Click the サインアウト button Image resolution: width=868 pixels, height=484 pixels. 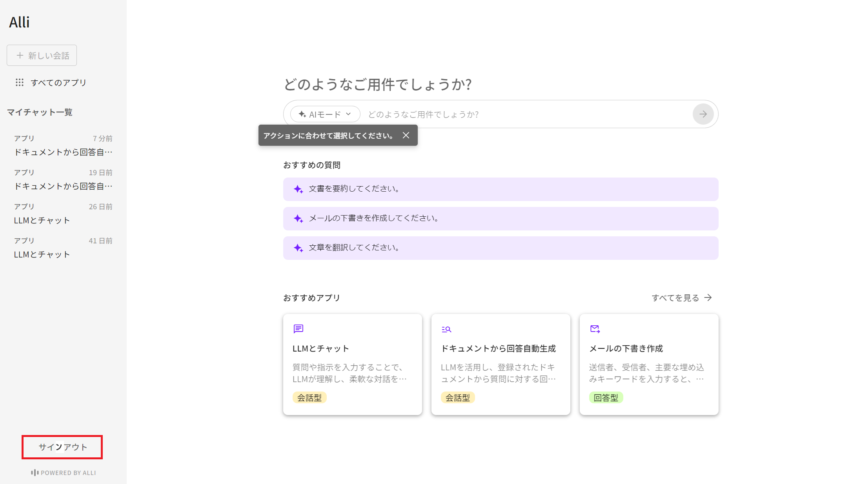62,447
